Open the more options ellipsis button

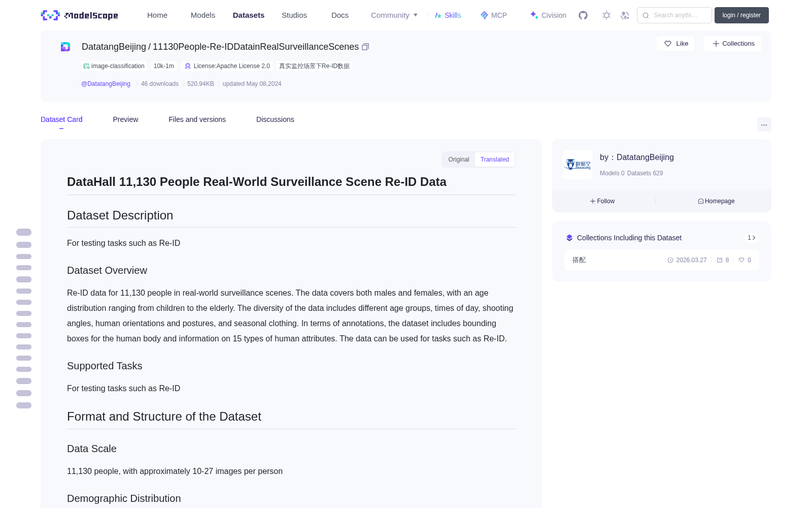point(764,124)
